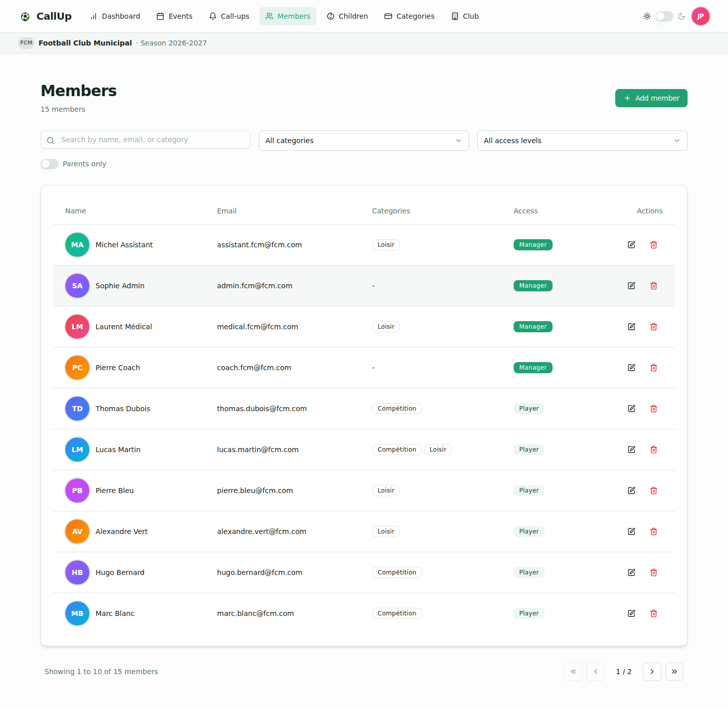
Task: Click the Compétition tag on Lucas Martin's row
Action: (x=397, y=450)
